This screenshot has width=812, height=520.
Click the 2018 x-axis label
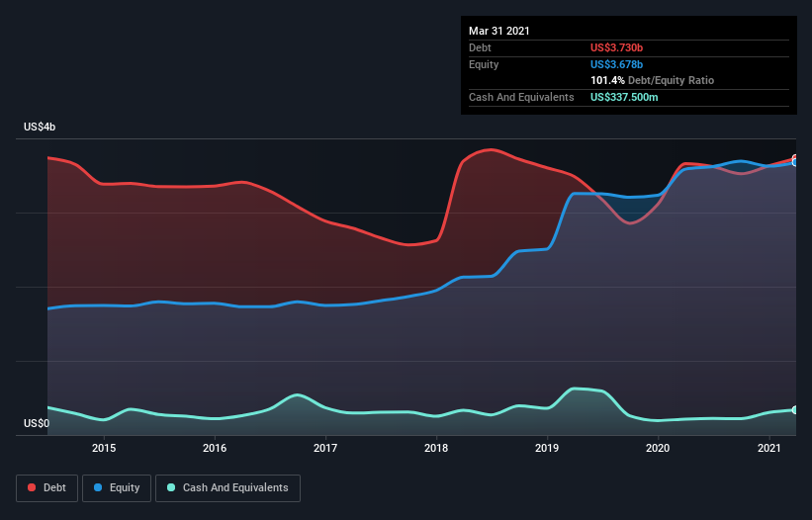coord(436,448)
